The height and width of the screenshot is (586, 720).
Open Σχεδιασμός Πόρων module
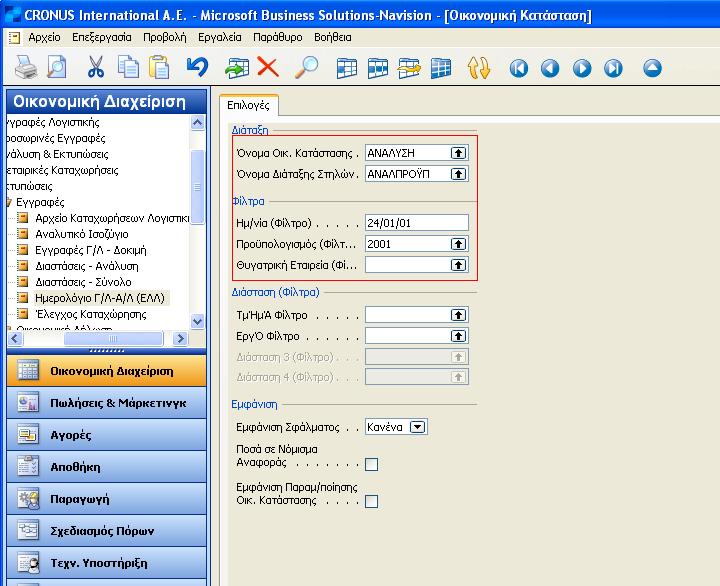[x=107, y=531]
